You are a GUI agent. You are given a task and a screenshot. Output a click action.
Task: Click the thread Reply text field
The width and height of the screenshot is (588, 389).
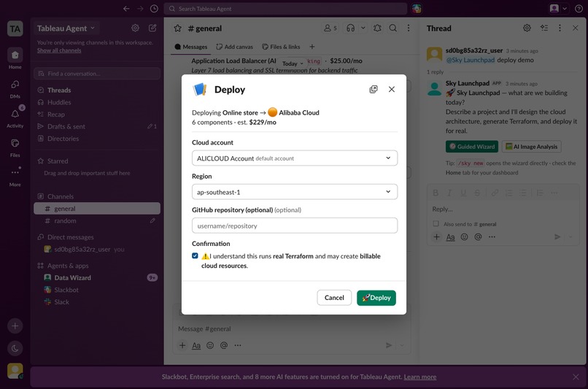pyautogui.click(x=503, y=209)
